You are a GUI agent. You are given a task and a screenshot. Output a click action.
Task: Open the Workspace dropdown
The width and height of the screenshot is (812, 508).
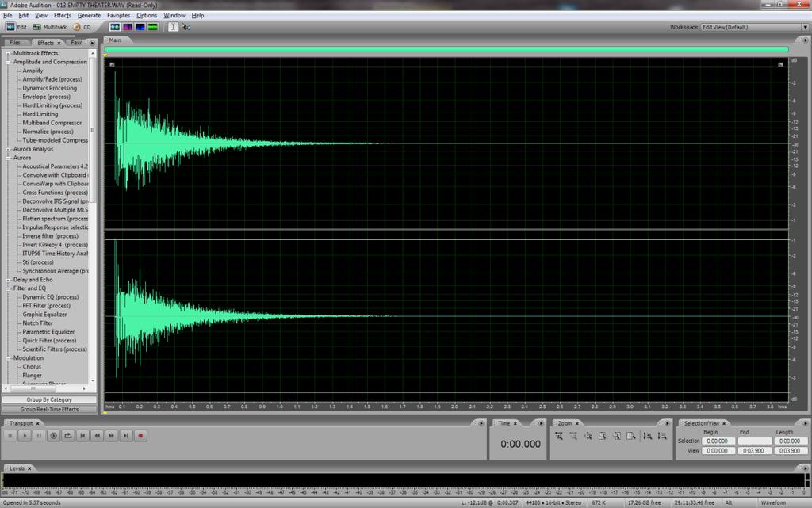point(806,27)
